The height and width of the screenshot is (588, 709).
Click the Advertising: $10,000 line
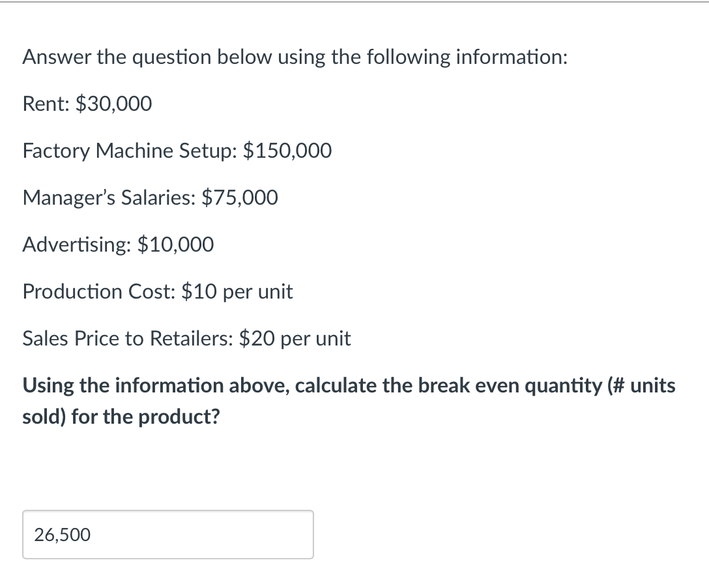[117, 244]
